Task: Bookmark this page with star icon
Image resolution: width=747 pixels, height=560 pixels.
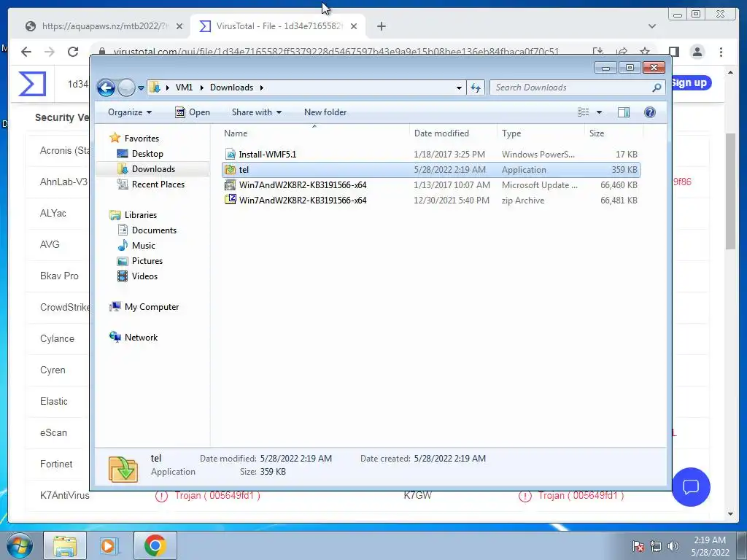Action: pos(645,52)
